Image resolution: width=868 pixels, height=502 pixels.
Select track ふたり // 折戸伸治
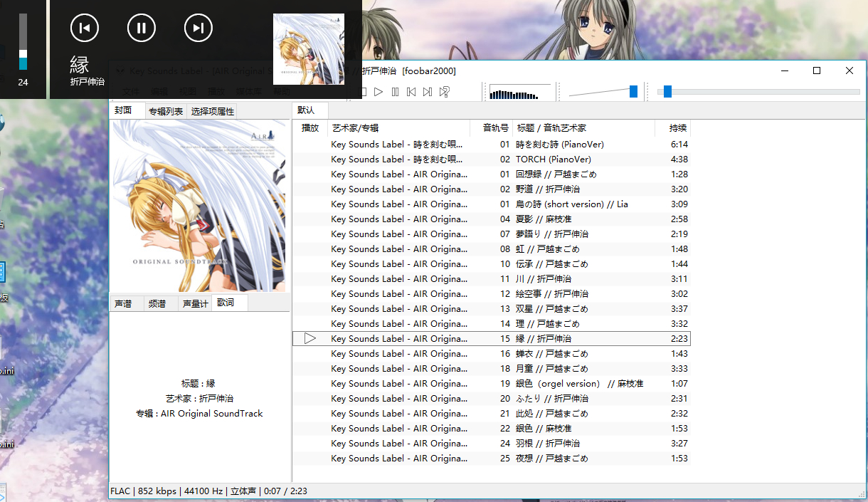(x=492, y=399)
